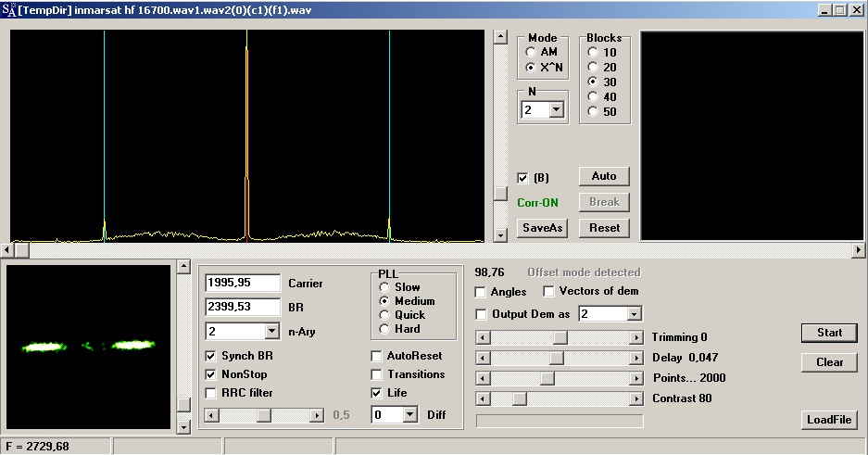Click spectrum horizontal scrollbar left arrow

click(x=6, y=250)
